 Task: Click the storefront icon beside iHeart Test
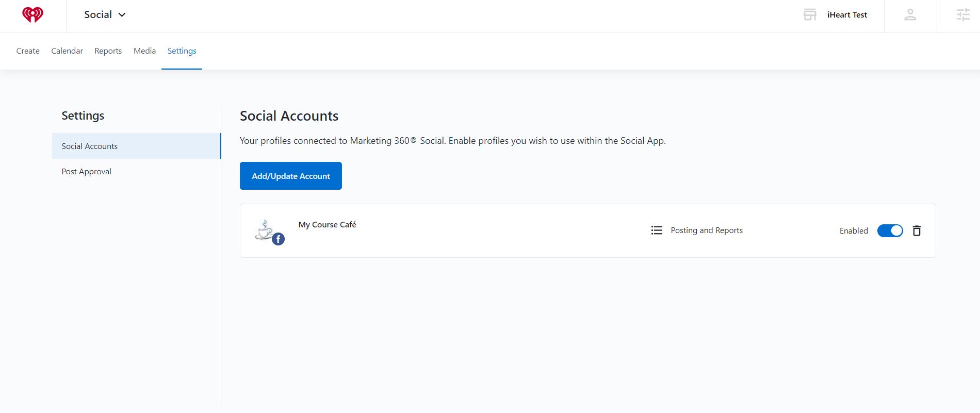pos(810,15)
